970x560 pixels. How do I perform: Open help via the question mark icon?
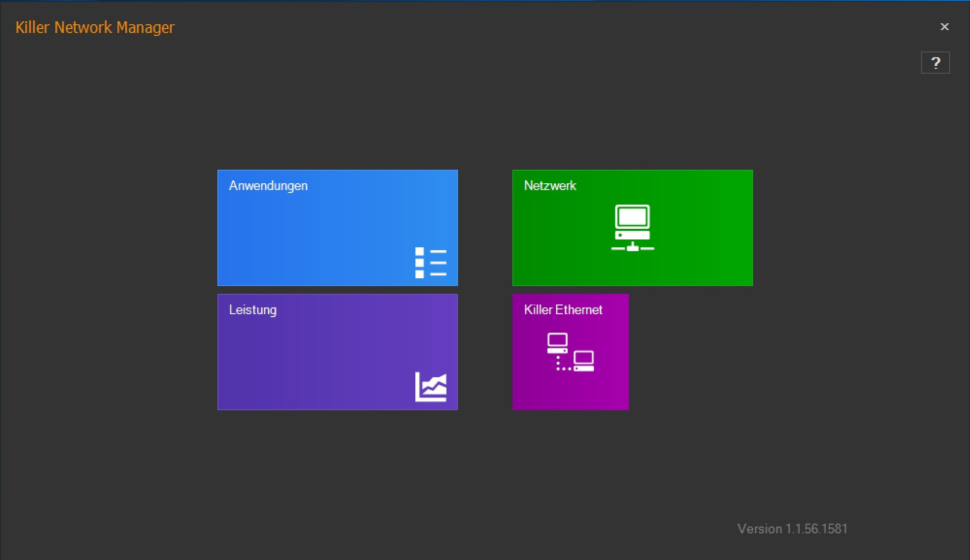click(935, 63)
